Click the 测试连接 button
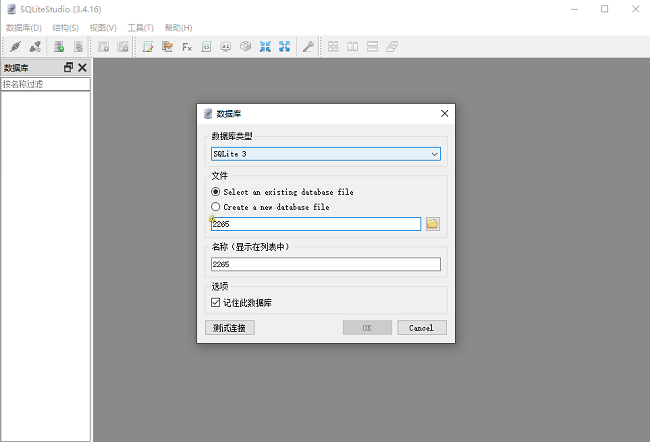650x442 pixels. tap(230, 328)
